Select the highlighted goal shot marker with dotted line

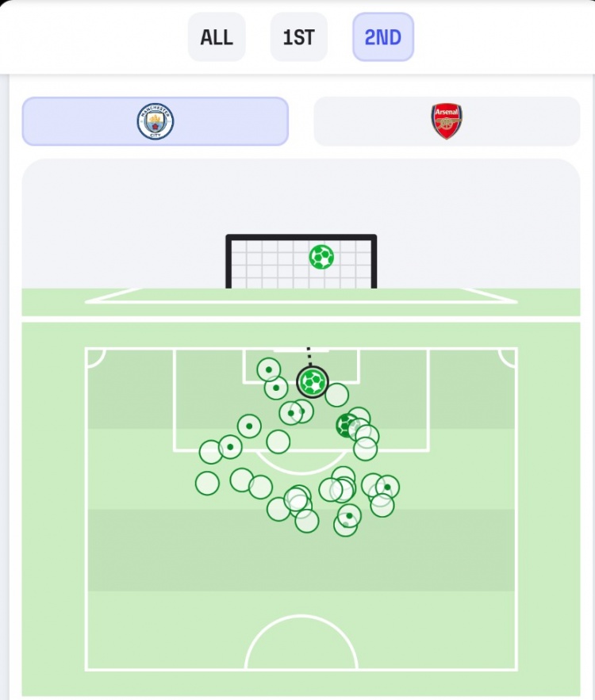pyautogui.click(x=313, y=382)
